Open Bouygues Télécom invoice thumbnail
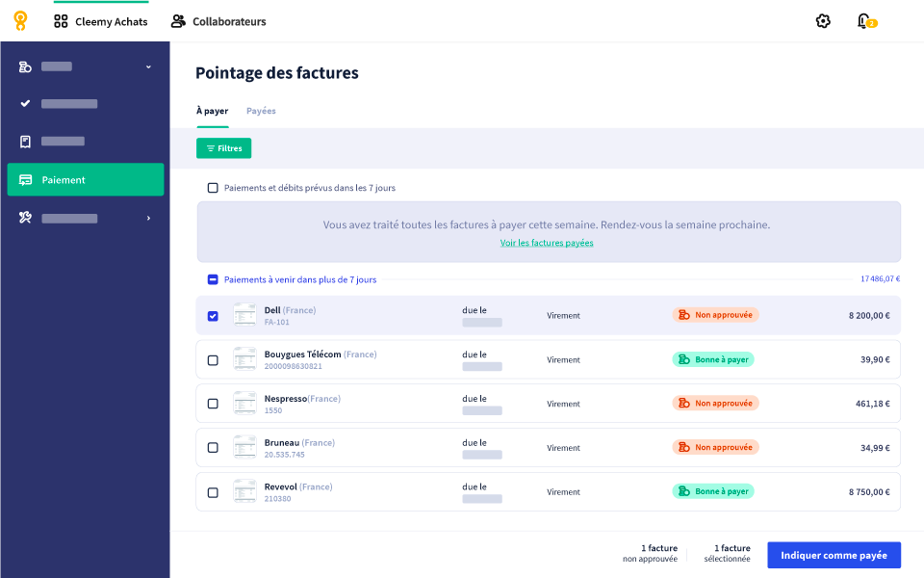 [244, 359]
